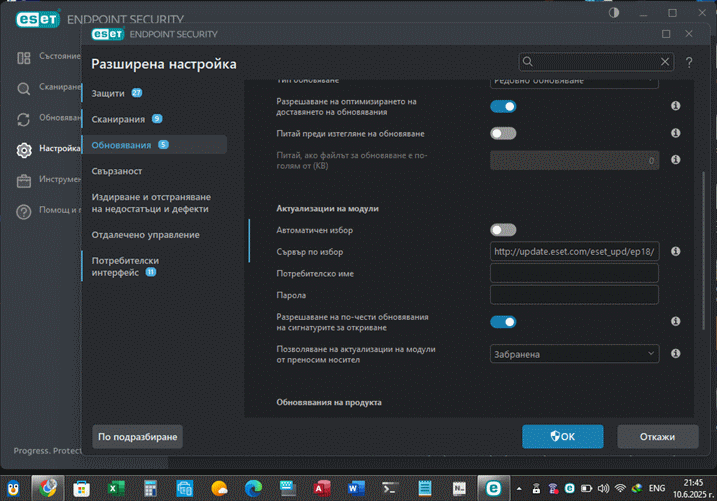Open Google Chrome from the taskbar
The width and height of the screenshot is (717, 501).
pos(48,488)
